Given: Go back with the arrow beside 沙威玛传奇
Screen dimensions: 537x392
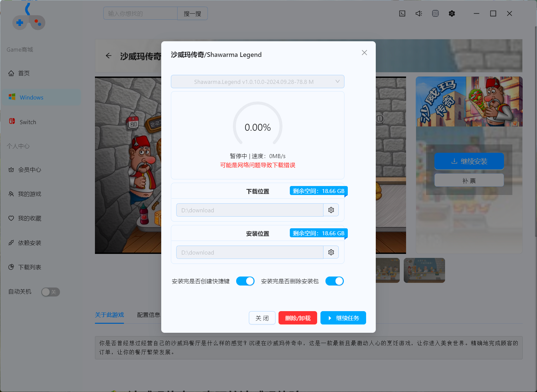Looking at the screenshot, I should click(109, 56).
